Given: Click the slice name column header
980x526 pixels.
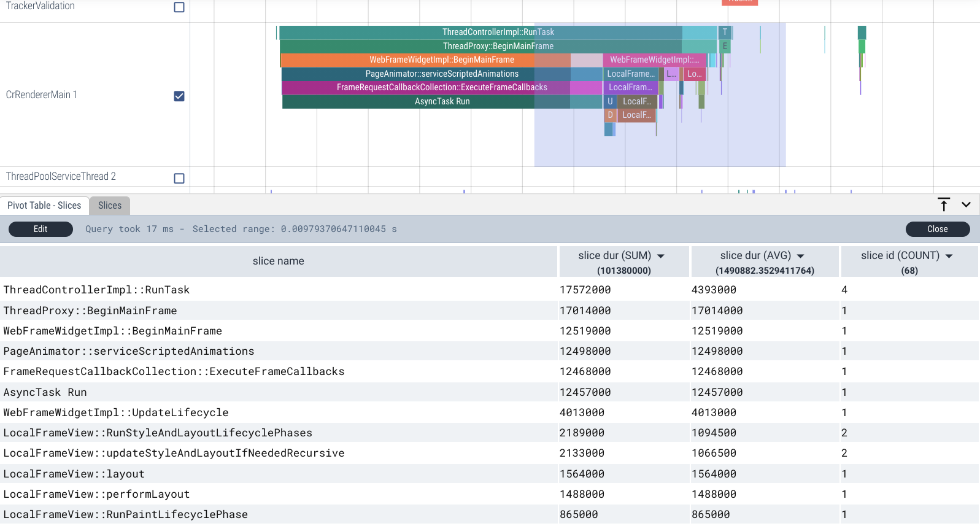Looking at the screenshot, I should (278, 261).
